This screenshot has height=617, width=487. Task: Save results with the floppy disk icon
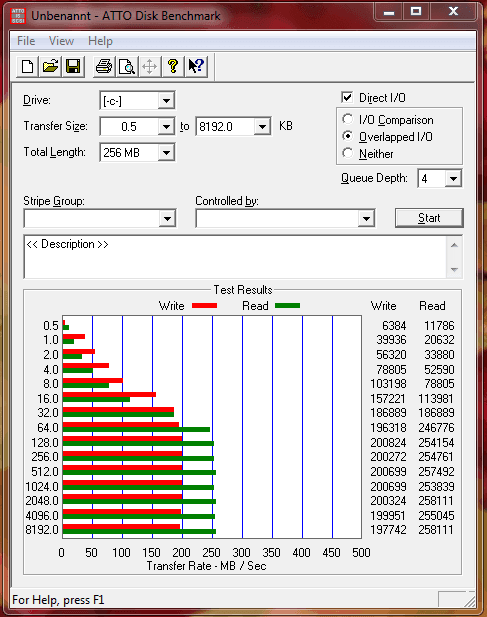pyautogui.click(x=73, y=66)
